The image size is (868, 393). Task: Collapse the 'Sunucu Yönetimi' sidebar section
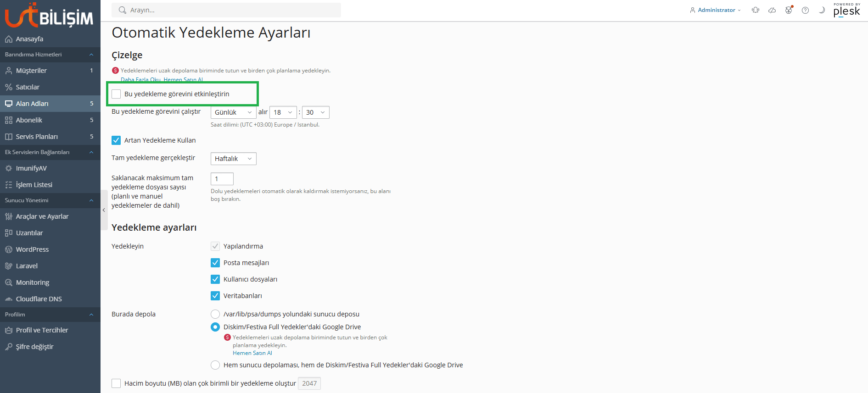tap(91, 200)
